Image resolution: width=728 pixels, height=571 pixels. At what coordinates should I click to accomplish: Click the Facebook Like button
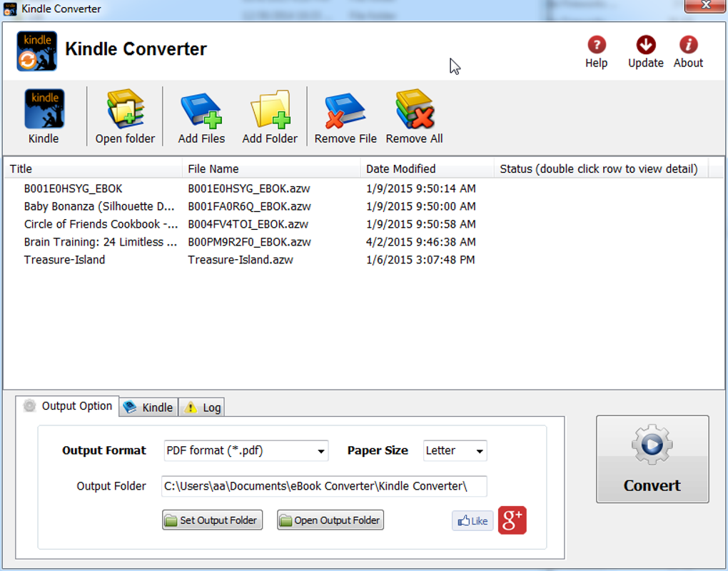472,520
